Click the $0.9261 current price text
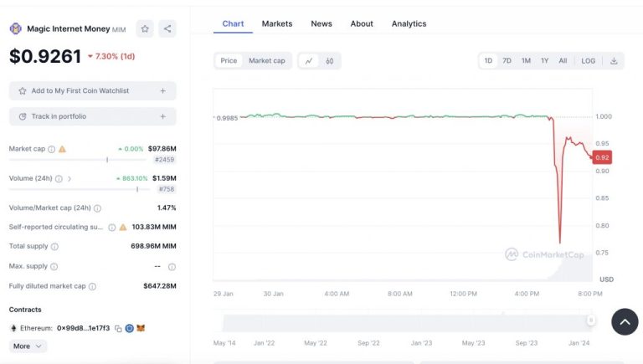The width and height of the screenshot is (643, 364). coord(45,56)
